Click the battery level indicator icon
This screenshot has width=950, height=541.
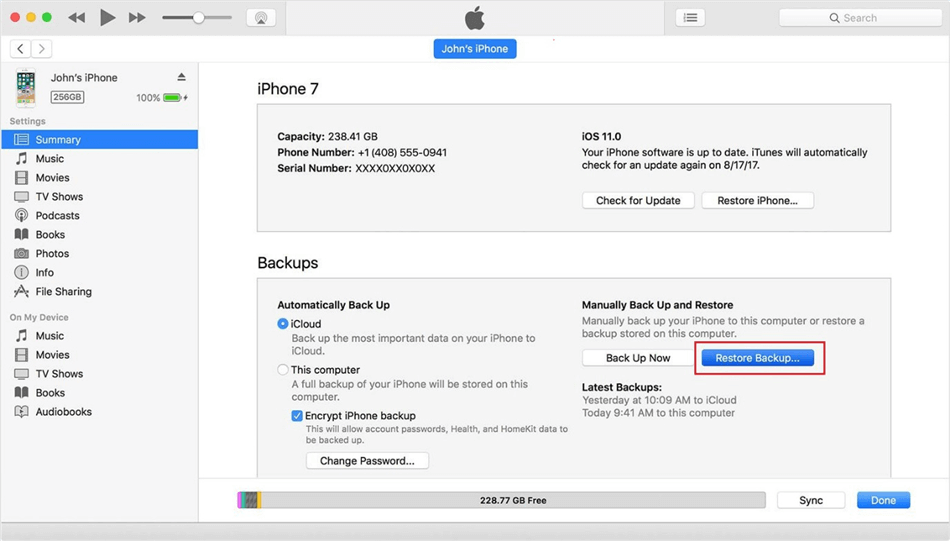[x=173, y=98]
